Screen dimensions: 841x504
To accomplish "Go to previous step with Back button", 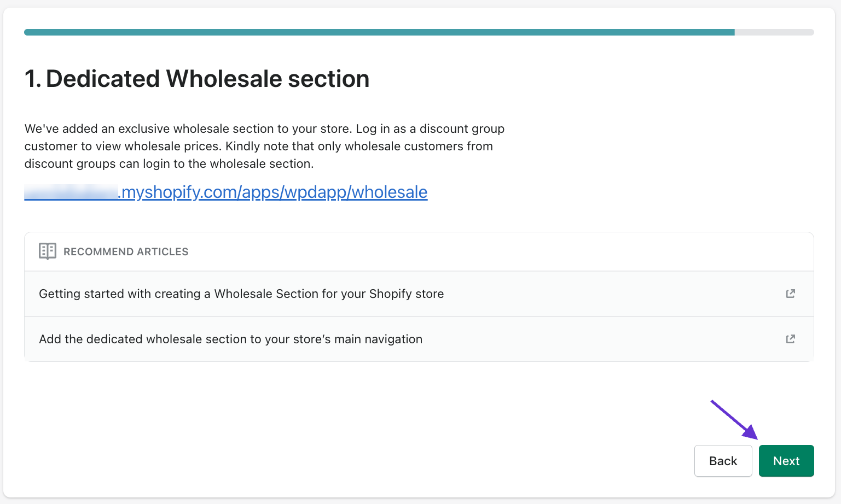I will tap(723, 461).
